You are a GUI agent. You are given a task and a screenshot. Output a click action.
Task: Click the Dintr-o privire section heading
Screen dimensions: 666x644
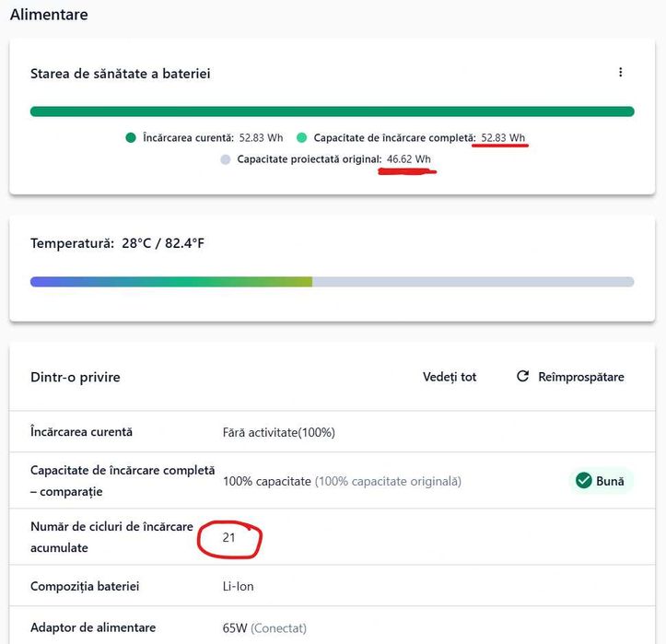tap(76, 377)
